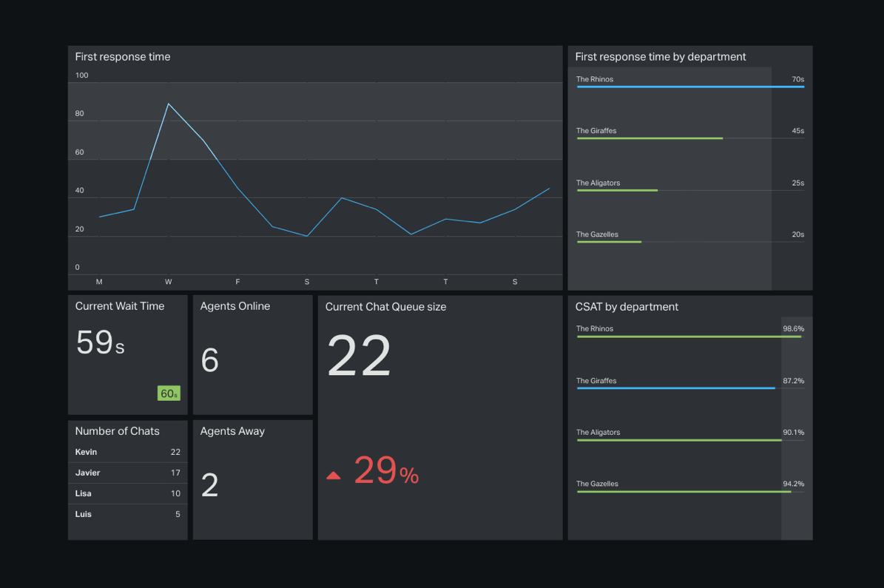This screenshot has height=588, width=884.
Task: Select 'First response time by department' title
Action: (660, 56)
